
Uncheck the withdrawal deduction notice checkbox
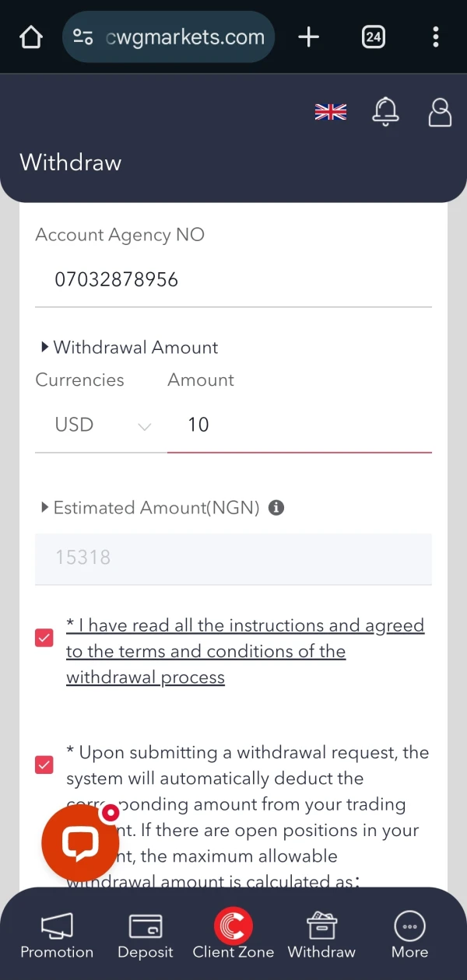coord(44,765)
